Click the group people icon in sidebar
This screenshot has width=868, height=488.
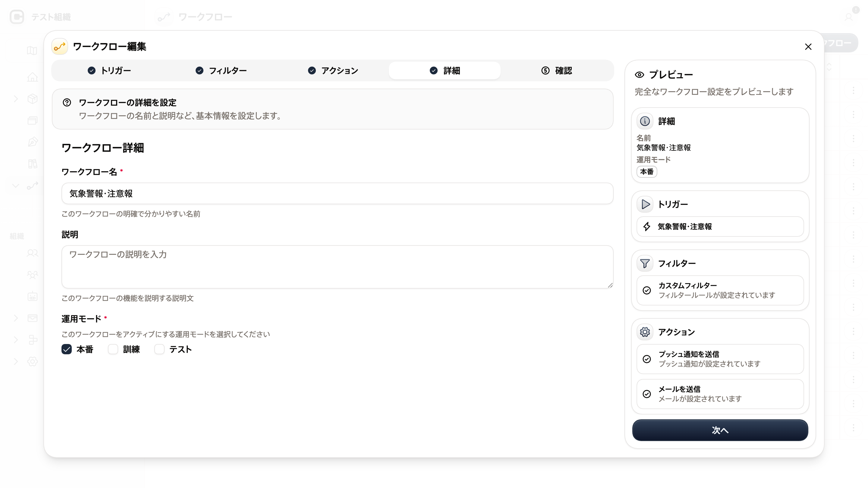click(32, 275)
